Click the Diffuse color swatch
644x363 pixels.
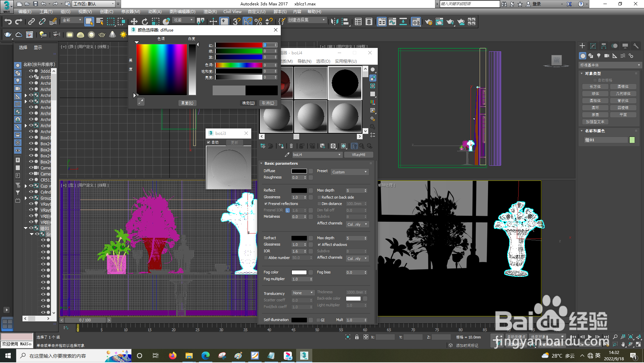coord(299,171)
